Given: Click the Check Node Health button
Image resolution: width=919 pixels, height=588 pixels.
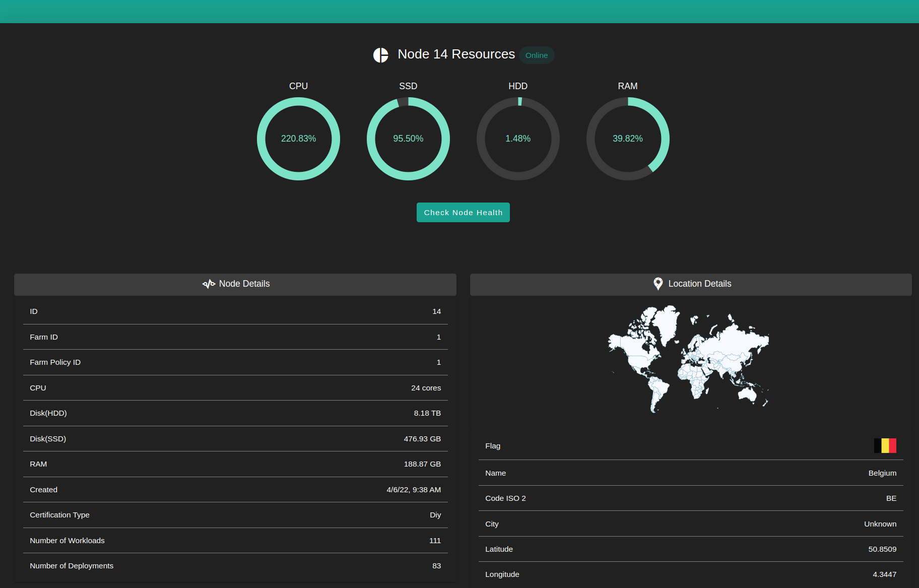Looking at the screenshot, I should click(x=463, y=213).
